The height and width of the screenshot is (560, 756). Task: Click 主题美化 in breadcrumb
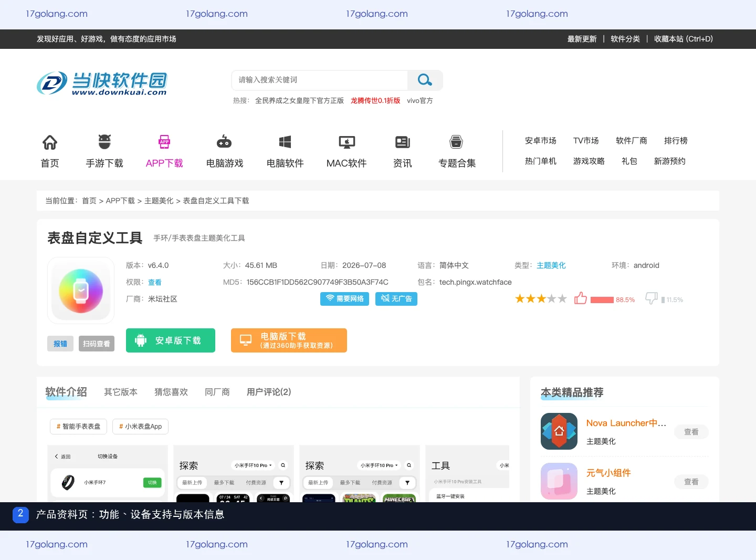tap(159, 201)
